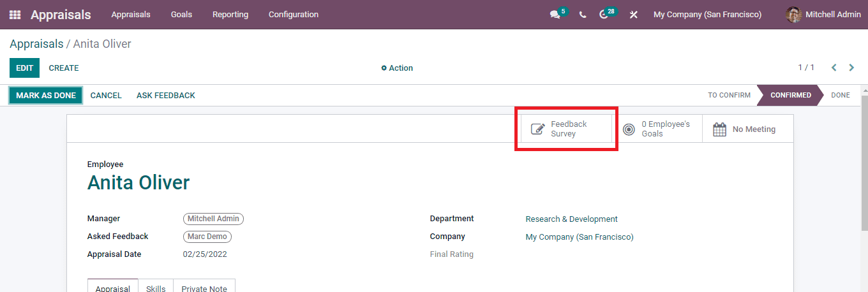Viewport: 868px width, 292px height.
Task: Click the phone call icon
Action: pos(583,15)
